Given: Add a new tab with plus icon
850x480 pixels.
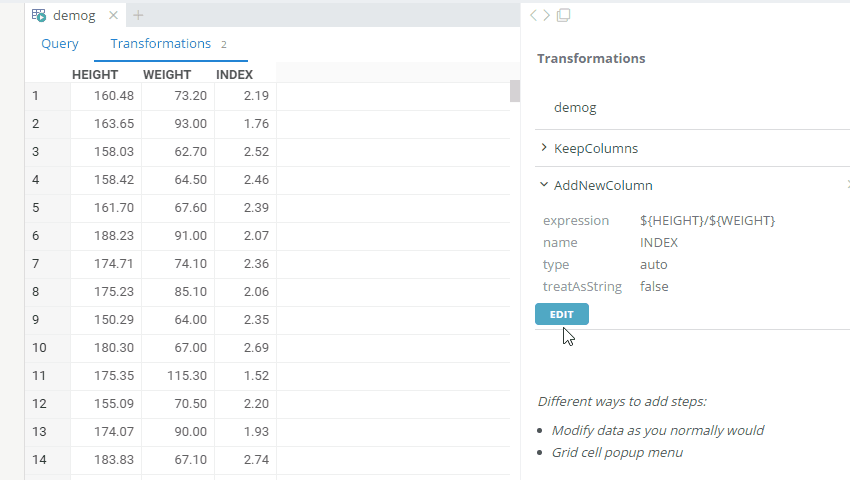Looking at the screenshot, I should point(138,15).
